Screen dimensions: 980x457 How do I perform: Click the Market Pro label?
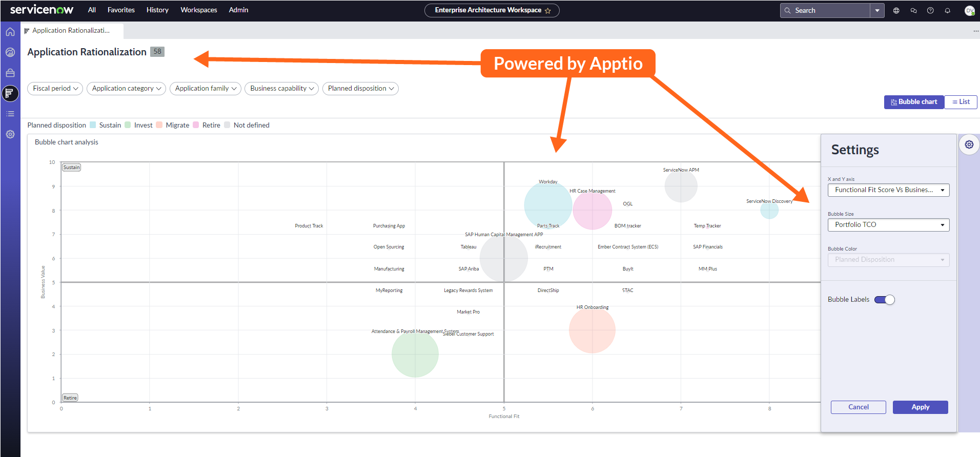(468, 312)
